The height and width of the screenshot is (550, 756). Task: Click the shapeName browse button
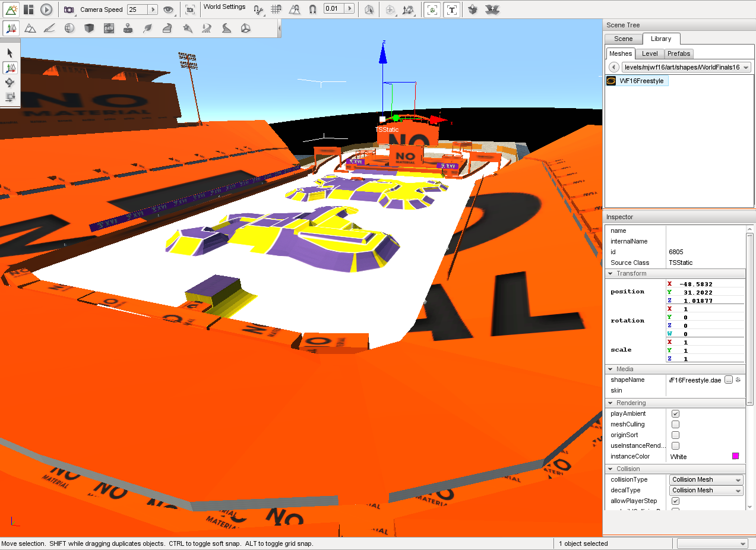point(729,380)
